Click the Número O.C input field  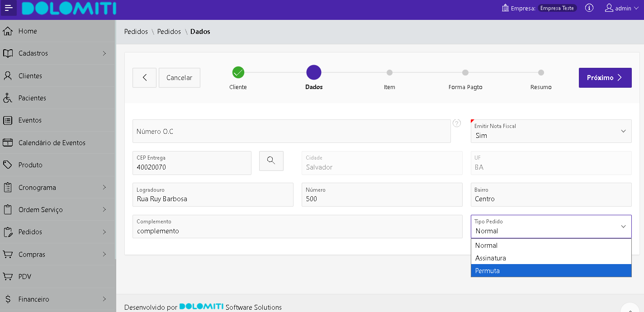pyautogui.click(x=291, y=132)
